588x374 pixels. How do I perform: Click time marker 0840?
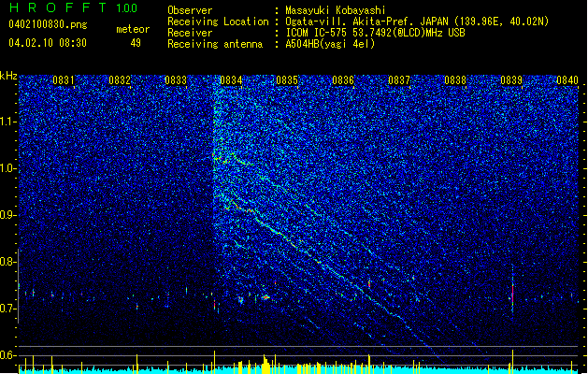[x=567, y=80]
